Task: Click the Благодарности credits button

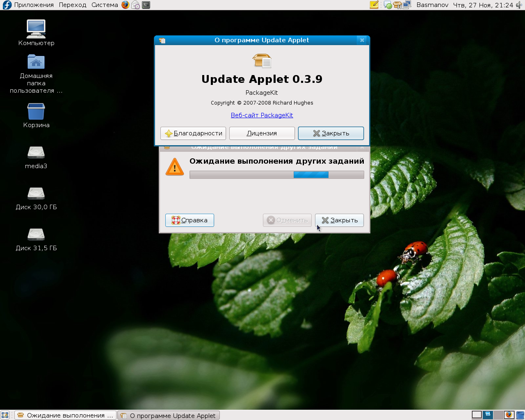Action: click(193, 133)
